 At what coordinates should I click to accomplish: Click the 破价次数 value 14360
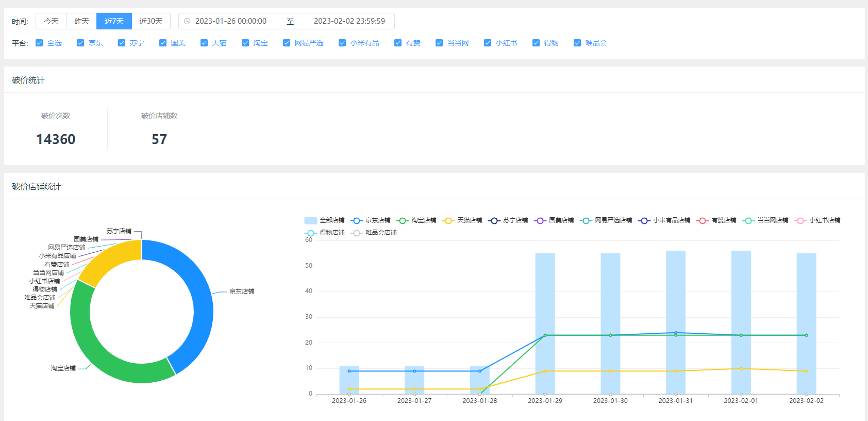tap(56, 139)
